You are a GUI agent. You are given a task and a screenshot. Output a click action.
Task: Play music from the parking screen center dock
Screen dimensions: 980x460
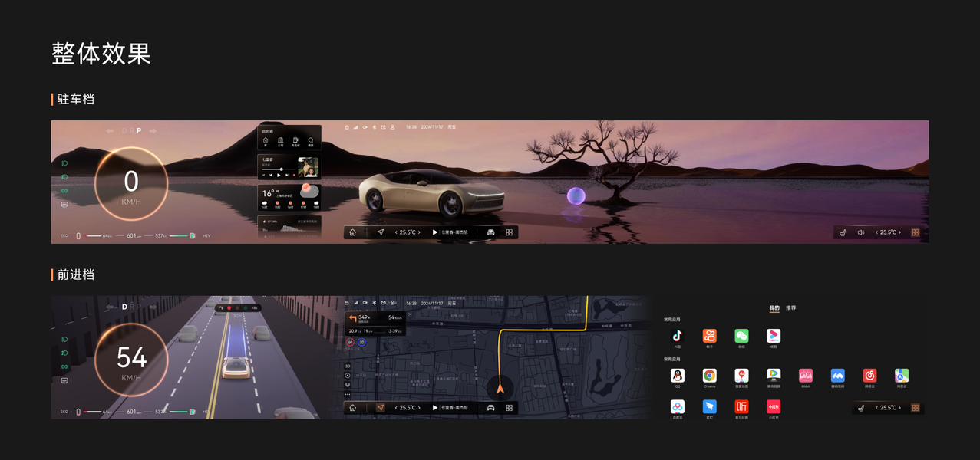[435, 232]
